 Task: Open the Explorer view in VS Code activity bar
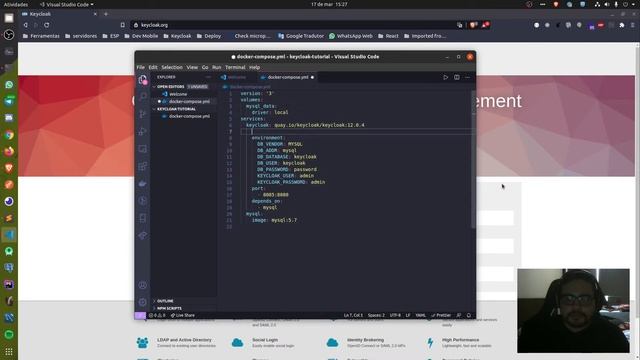point(142,80)
